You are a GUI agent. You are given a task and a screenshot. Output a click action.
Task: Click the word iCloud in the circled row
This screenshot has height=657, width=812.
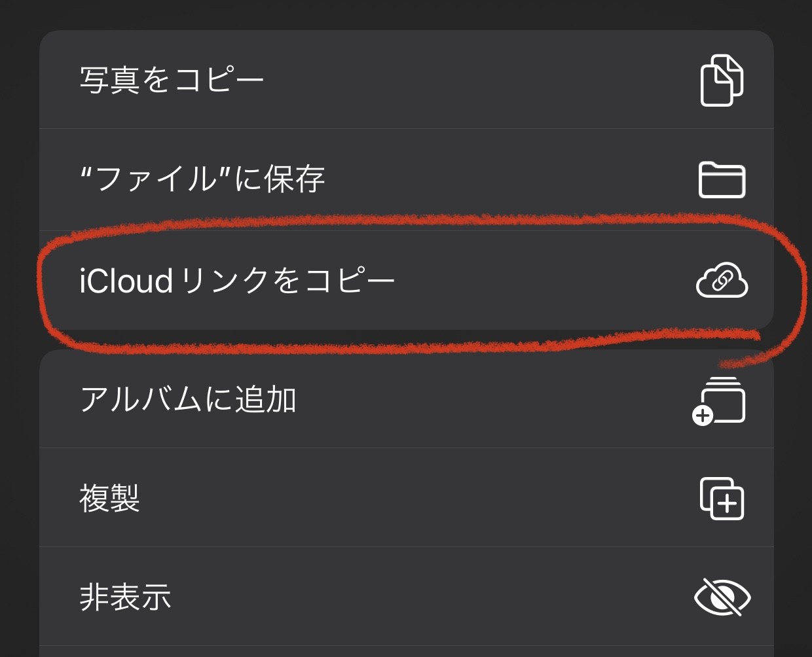tap(126, 281)
